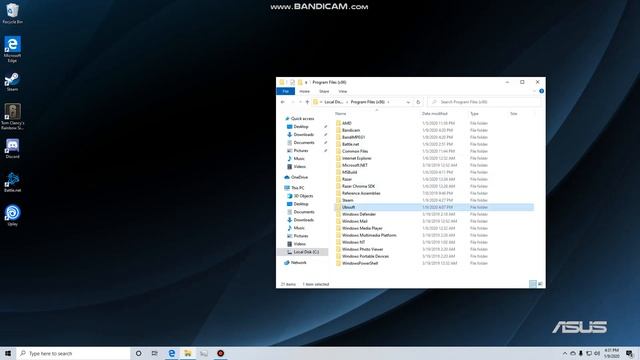Click the Search Program Files (x86) field
The image size is (640, 360).
click(x=485, y=102)
